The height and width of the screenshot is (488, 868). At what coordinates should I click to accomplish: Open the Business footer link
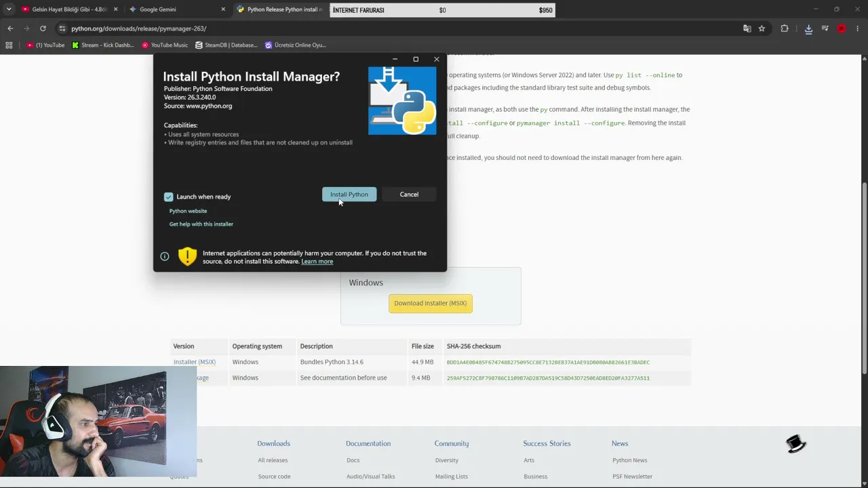(x=535, y=476)
